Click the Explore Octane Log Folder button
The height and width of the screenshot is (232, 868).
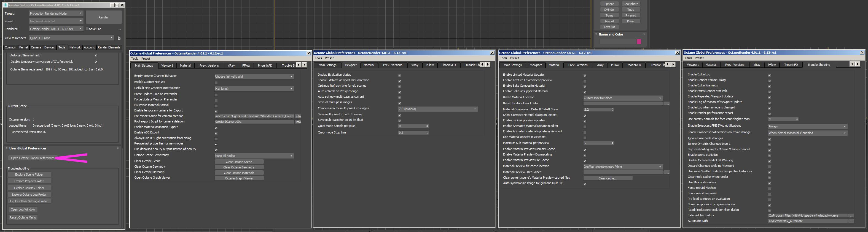pos(29,195)
